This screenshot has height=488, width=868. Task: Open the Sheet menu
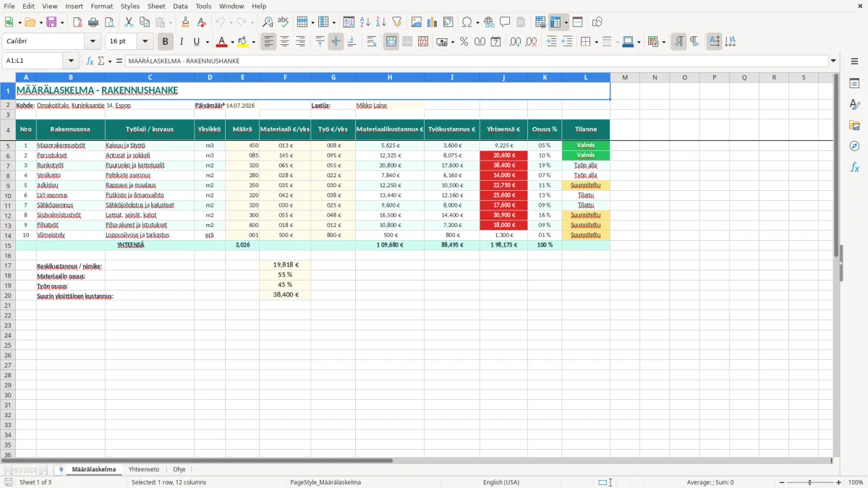point(156,6)
